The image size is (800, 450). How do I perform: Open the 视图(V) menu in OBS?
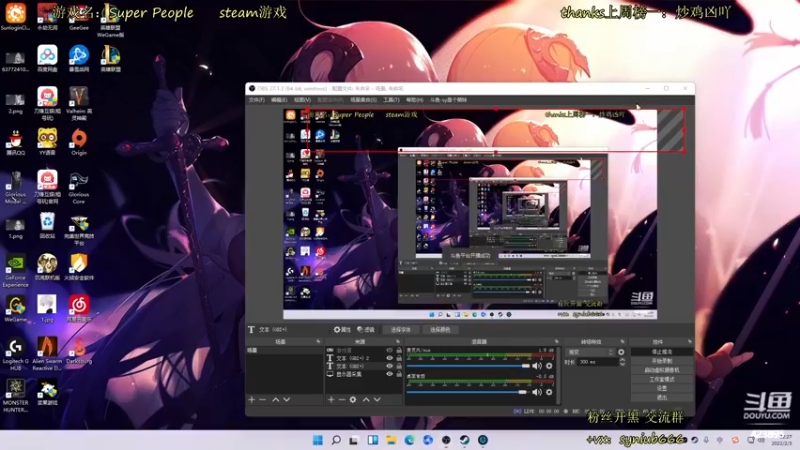(302, 100)
